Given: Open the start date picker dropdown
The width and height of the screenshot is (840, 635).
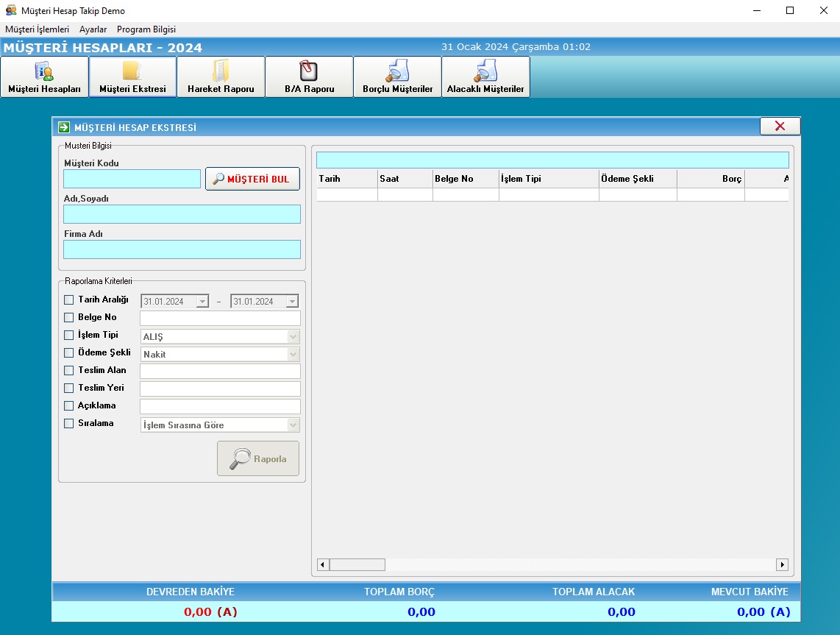Looking at the screenshot, I should pos(202,301).
